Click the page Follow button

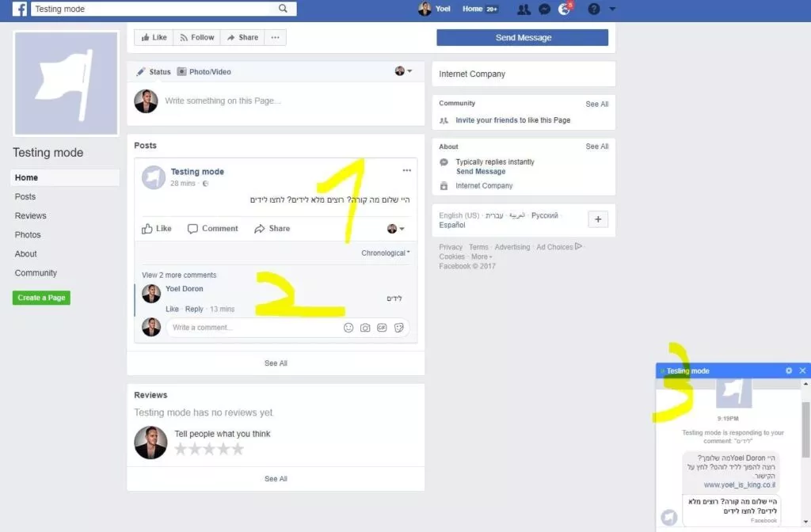(x=196, y=37)
